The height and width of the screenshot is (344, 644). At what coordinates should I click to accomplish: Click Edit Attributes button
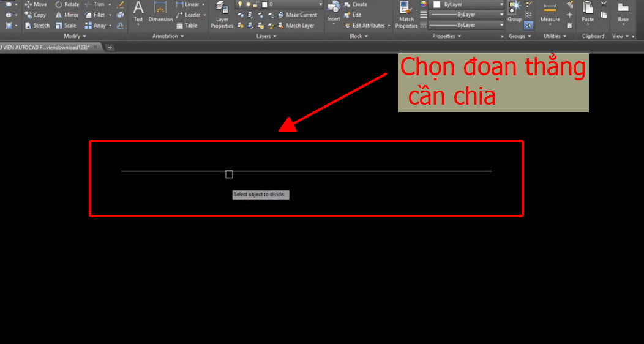364,26
